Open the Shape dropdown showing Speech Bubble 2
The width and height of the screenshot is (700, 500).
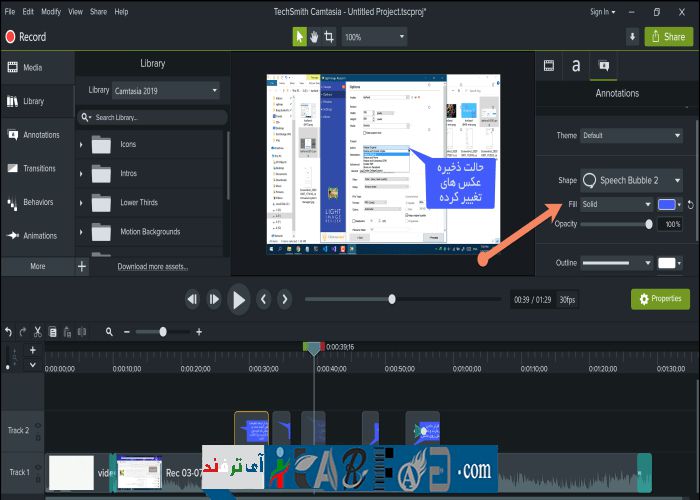[631, 180]
